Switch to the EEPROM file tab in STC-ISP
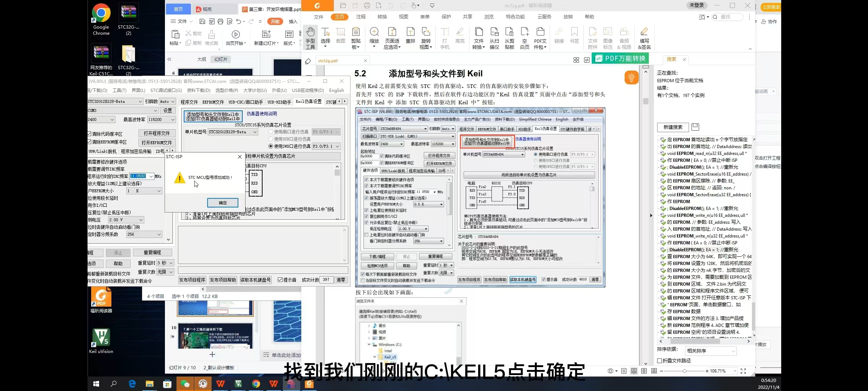This screenshot has height=391, width=868. pos(213,102)
